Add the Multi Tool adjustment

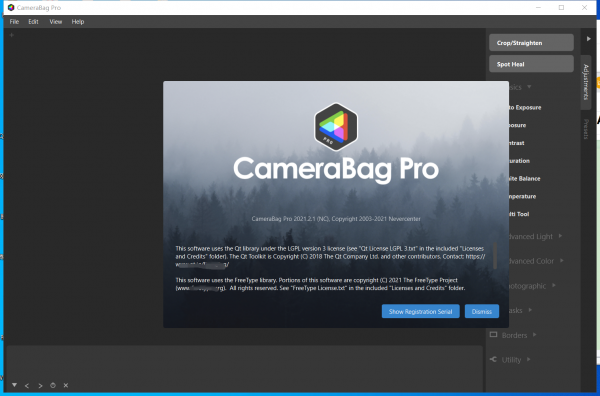tap(519, 214)
